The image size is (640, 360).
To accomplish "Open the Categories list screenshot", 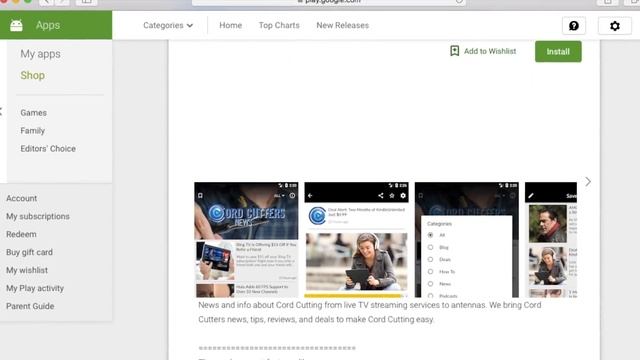I will click(x=467, y=240).
